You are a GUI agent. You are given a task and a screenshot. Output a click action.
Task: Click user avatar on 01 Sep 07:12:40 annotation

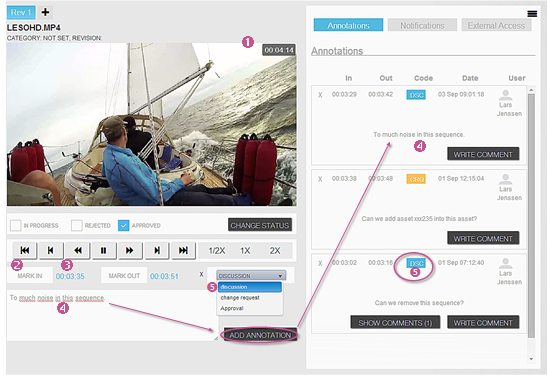[x=505, y=263]
